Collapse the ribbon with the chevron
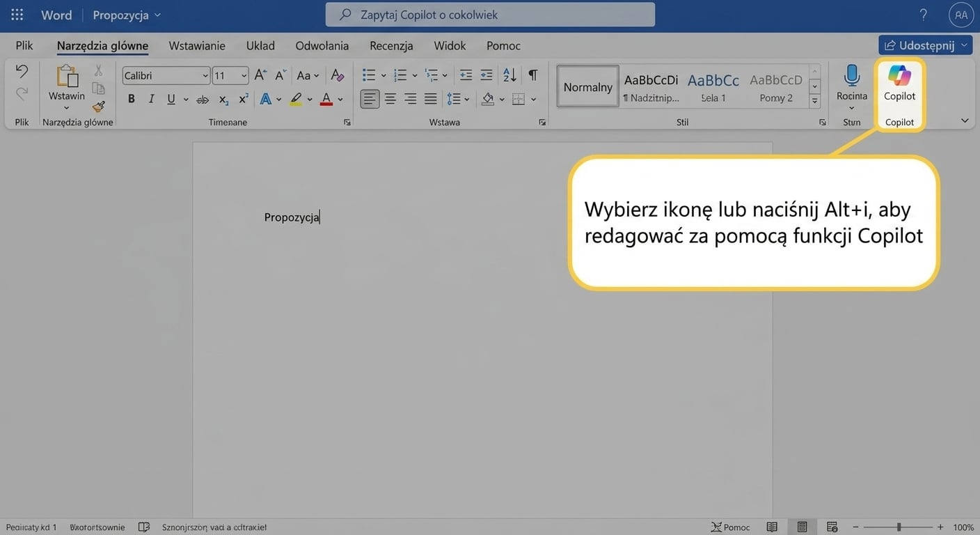Viewport: 980px width, 535px height. (x=965, y=121)
